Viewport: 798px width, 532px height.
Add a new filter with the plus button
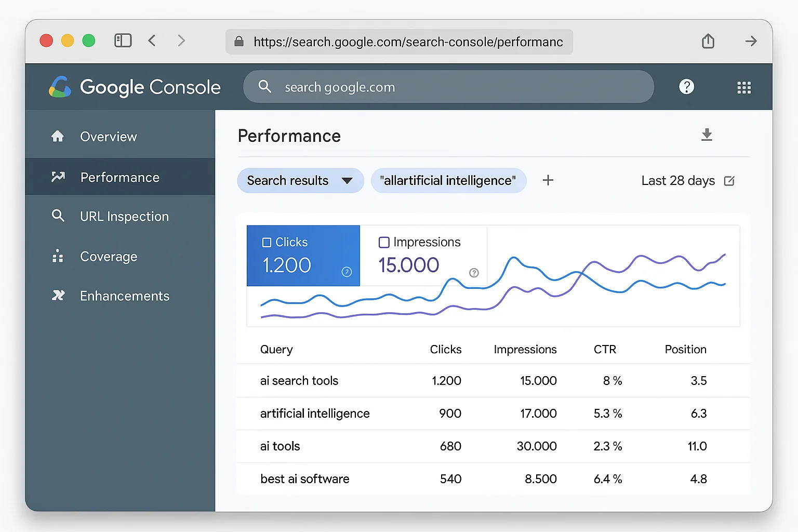point(548,180)
